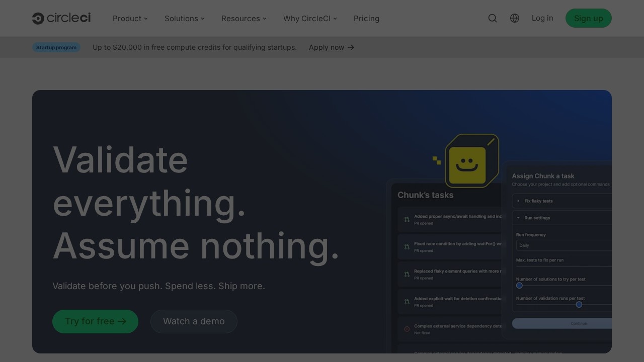The width and height of the screenshot is (644, 362).
Task: Expand the Resources menu
Action: pos(244,18)
